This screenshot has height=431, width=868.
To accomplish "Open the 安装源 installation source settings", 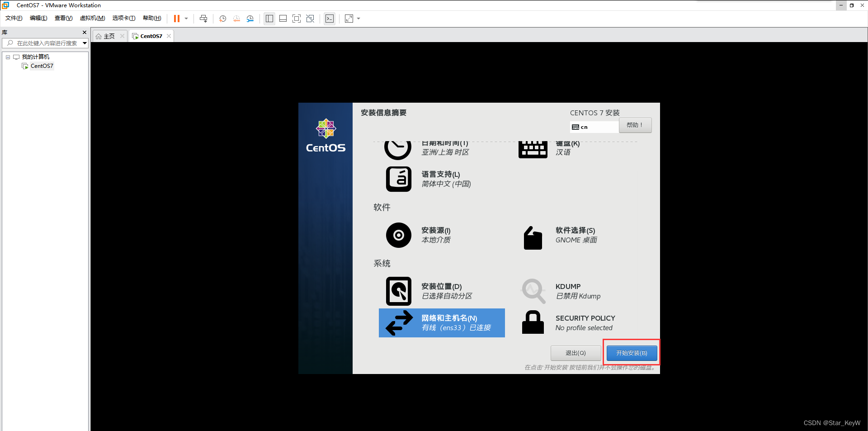I will 435,235.
